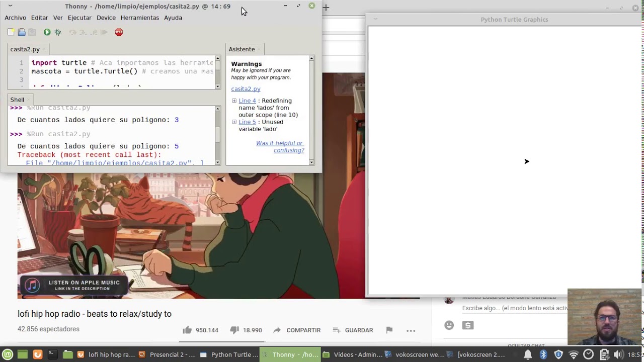The height and width of the screenshot is (362, 644).
Task: Open a new browser tab with plus
Action: coord(326,8)
